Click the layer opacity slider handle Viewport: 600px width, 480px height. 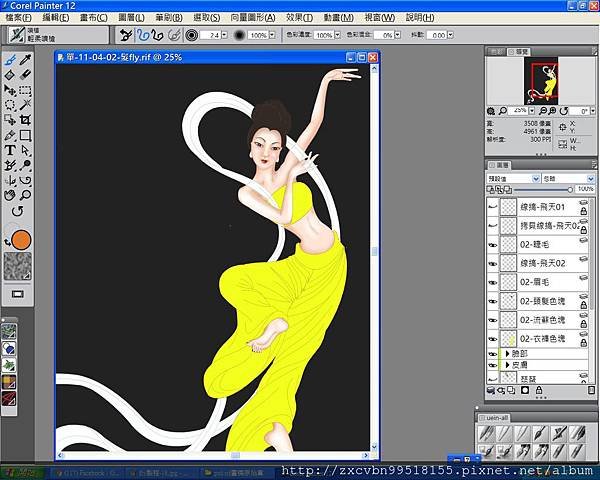click(x=570, y=189)
